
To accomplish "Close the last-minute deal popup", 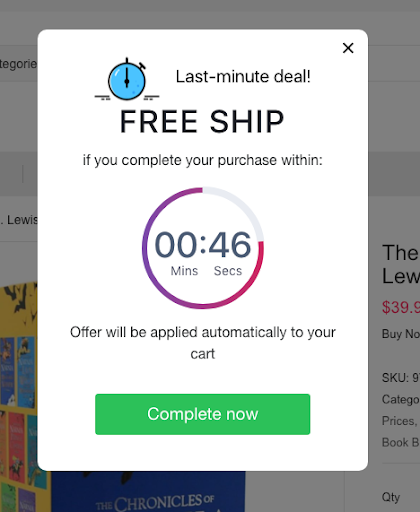I will click(348, 48).
